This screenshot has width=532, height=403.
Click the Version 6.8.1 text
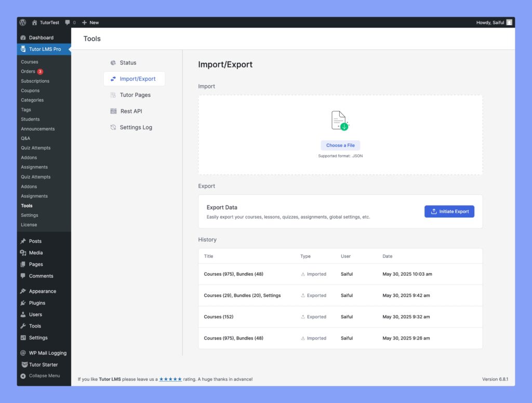point(495,379)
